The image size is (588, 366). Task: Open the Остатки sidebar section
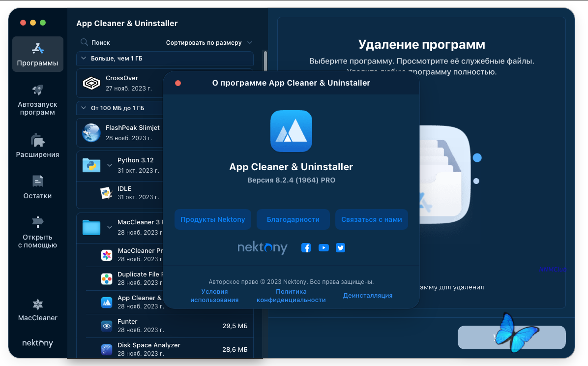click(x=37, y=187)
